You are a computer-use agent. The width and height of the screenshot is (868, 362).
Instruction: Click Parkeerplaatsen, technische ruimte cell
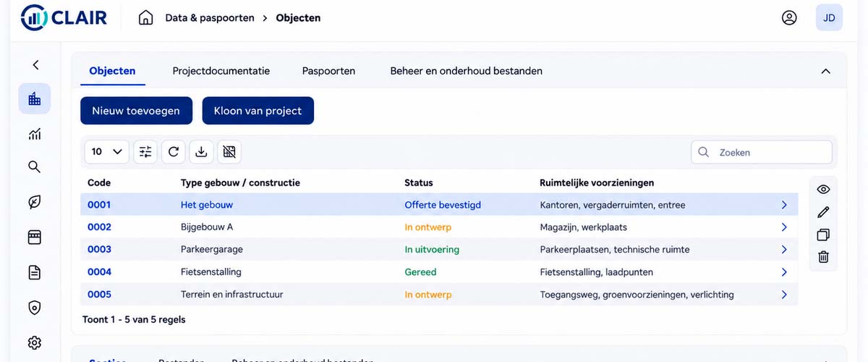coord(615,250)
